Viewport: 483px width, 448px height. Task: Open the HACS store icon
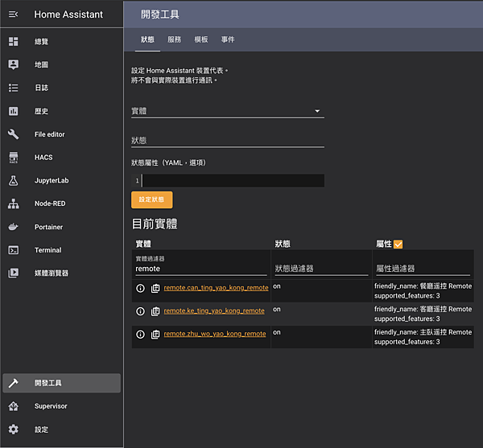coord(13,157)
